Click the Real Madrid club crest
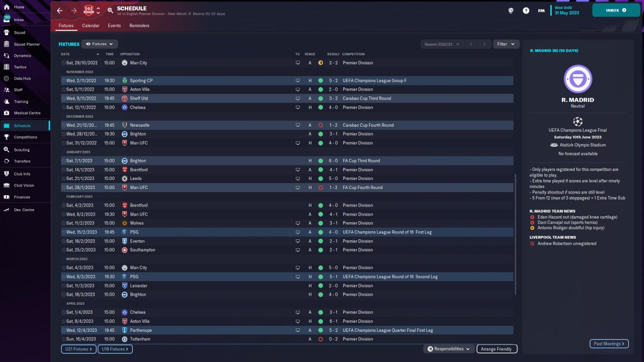This screenshot has height=362, width=644. pyautogui.click(x=578, y=79)
